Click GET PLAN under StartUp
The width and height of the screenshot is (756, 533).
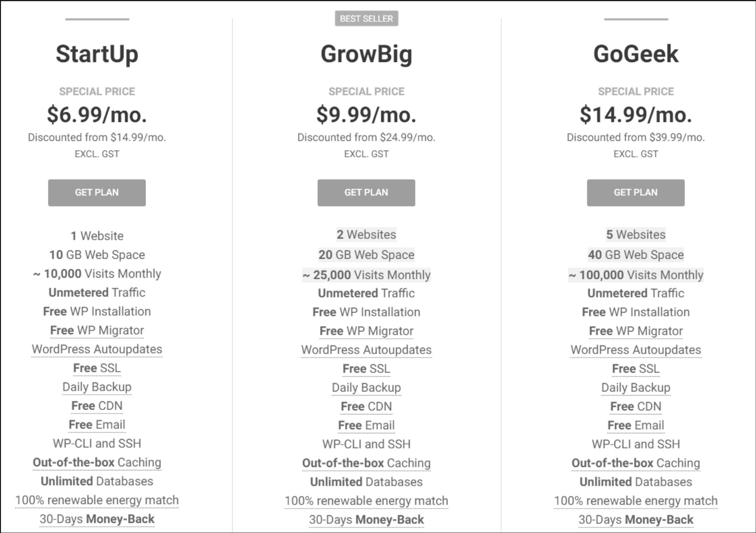[x=97, y=193]
